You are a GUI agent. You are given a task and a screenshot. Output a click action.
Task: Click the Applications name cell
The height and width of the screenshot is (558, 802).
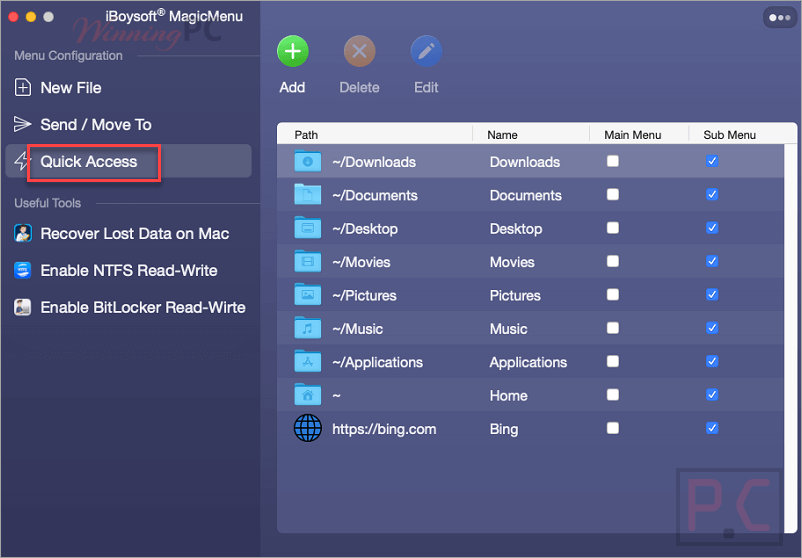(528, 362)
